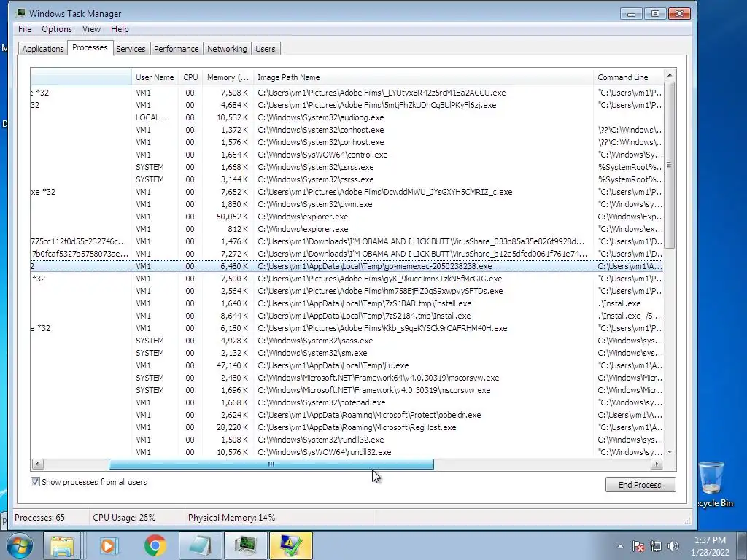This screenshot has height=560, width=747.
Task: Select the conhost.exe row using 1,372 K
Action: click(x=347, y=130)
